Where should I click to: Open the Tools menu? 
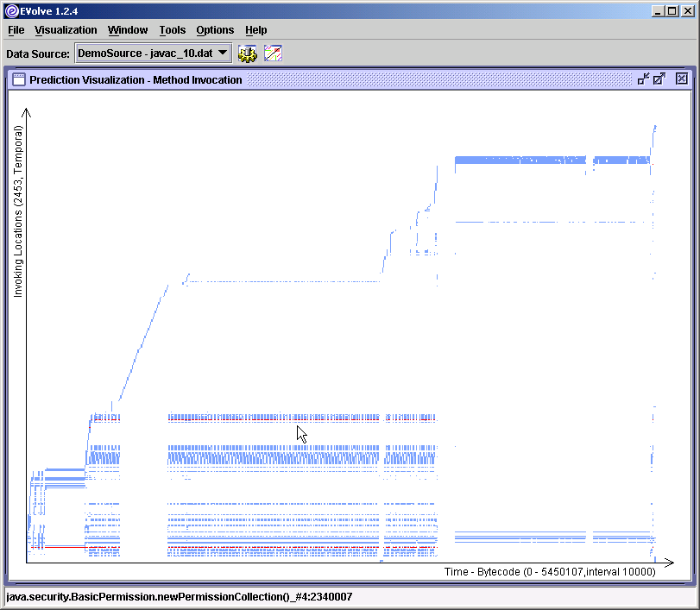[x=173, y=30]
